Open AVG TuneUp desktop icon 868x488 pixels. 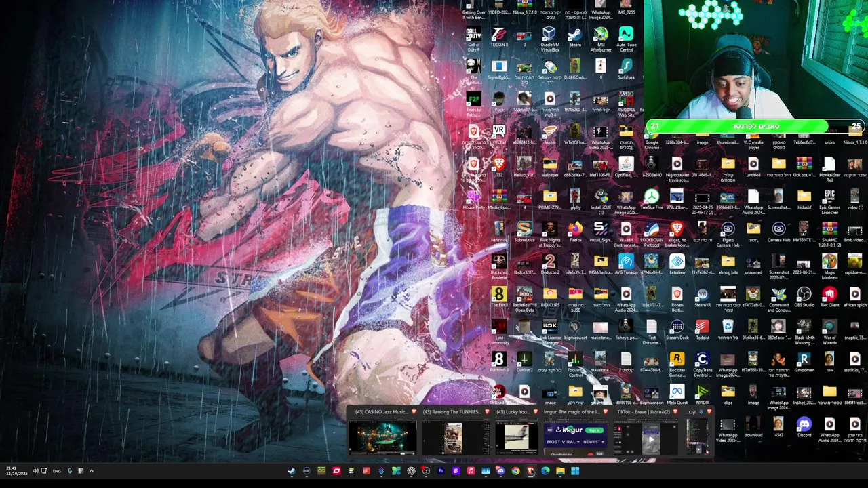coord(626,265)
